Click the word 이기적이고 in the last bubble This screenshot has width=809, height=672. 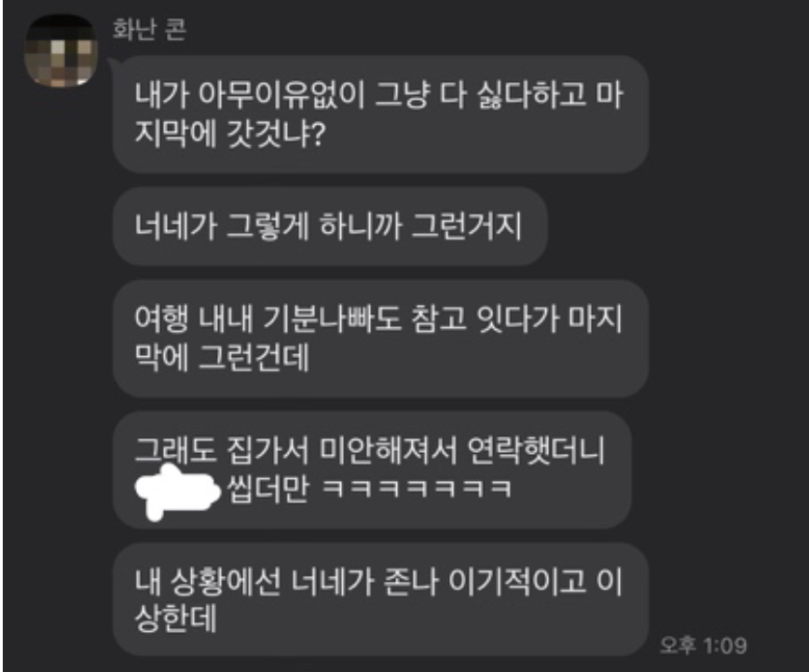pos(517,582)
